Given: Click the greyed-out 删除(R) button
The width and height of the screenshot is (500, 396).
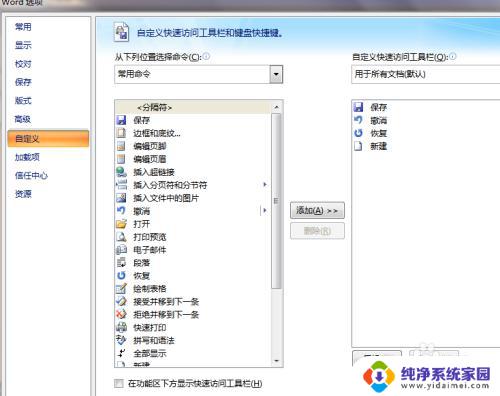Looking at the screenshot, I should coord(317,231).
